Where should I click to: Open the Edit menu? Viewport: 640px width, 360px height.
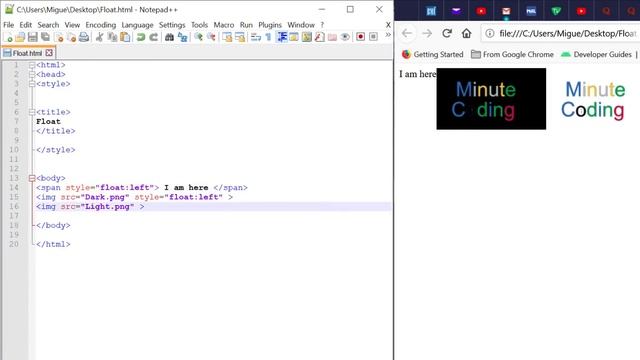pyautogui.click(x=25, y=25)
